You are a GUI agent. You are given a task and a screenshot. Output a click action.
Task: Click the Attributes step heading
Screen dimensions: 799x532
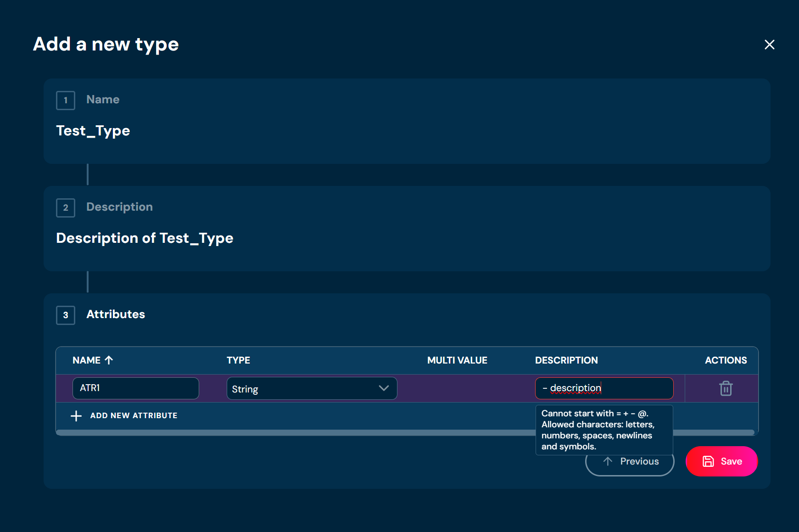click(116, 314)
